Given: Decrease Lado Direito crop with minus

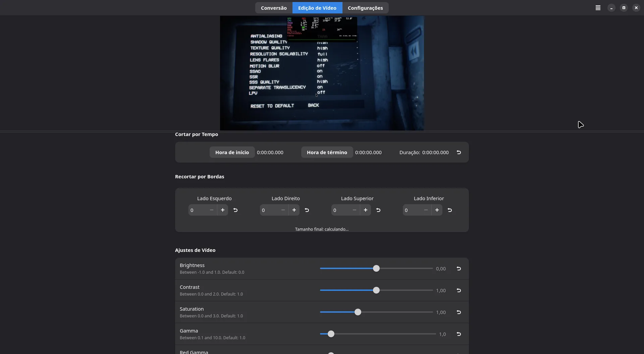Looking at the screenshot, I should tap(283, 210).
